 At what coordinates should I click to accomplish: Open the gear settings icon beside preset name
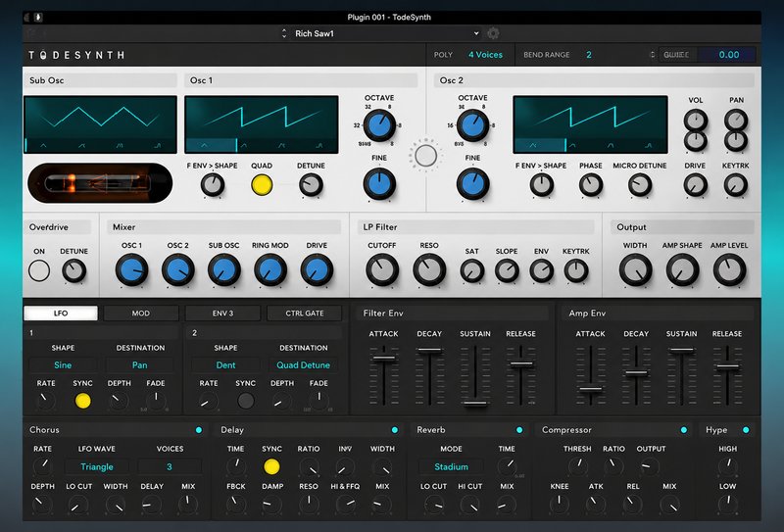click(493, 33)
